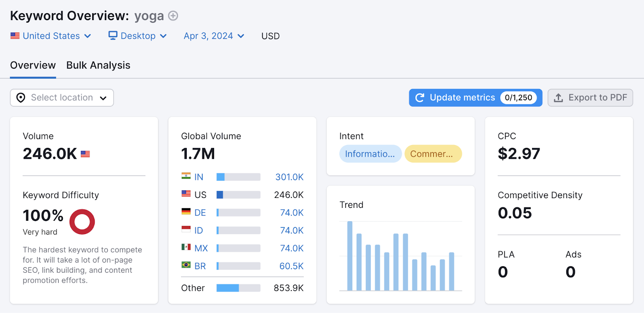This screenshot has width=644, height=313.
Task: Click the Germany flag icon
Action: pyautogui.click(x=186, y=212)
